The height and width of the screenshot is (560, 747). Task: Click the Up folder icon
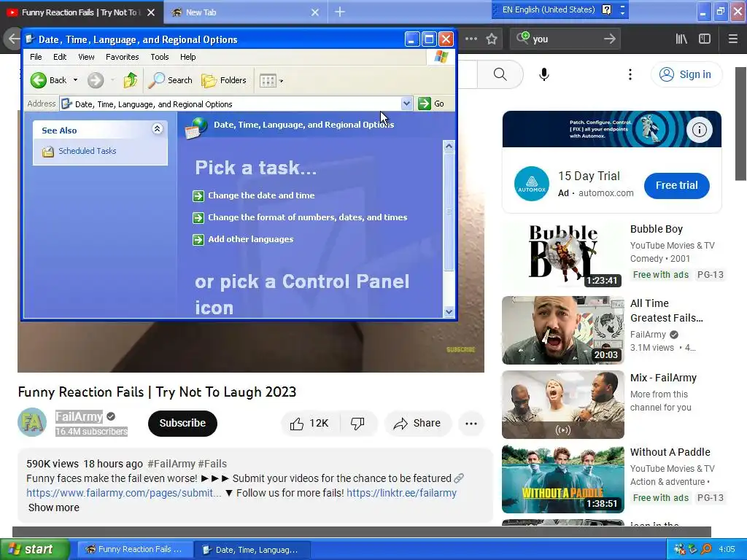(x=130, y=80)
